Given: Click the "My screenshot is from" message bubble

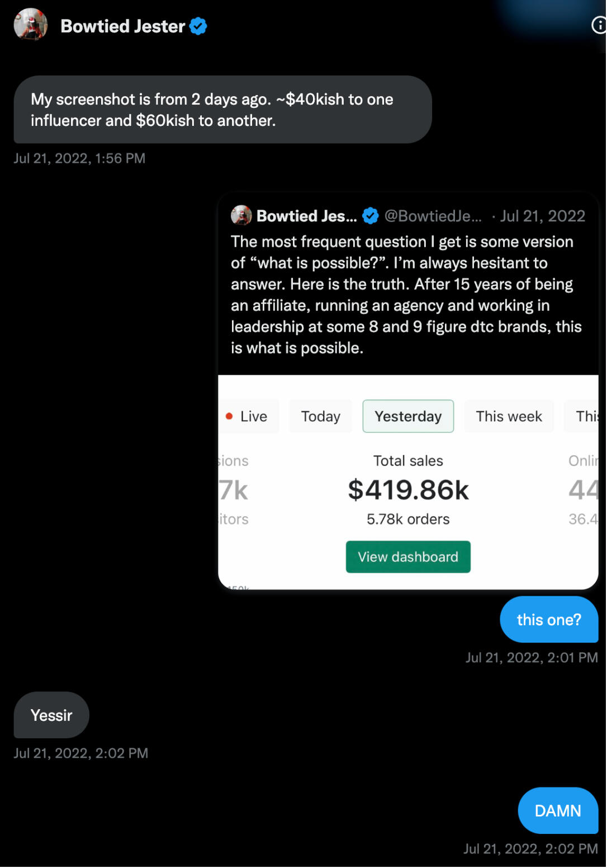Looking at the screenshot, I should [x=222, y=110].
